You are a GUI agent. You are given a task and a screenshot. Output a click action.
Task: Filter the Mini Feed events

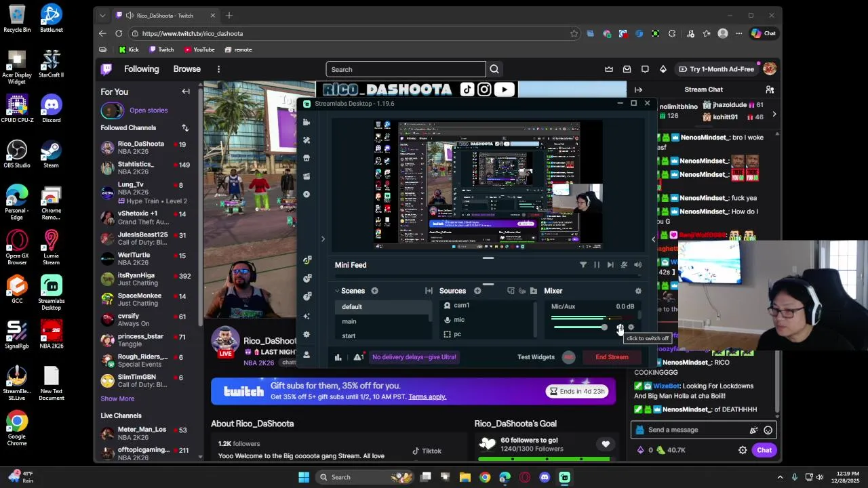pyautogui.click(x=583, y=265)
